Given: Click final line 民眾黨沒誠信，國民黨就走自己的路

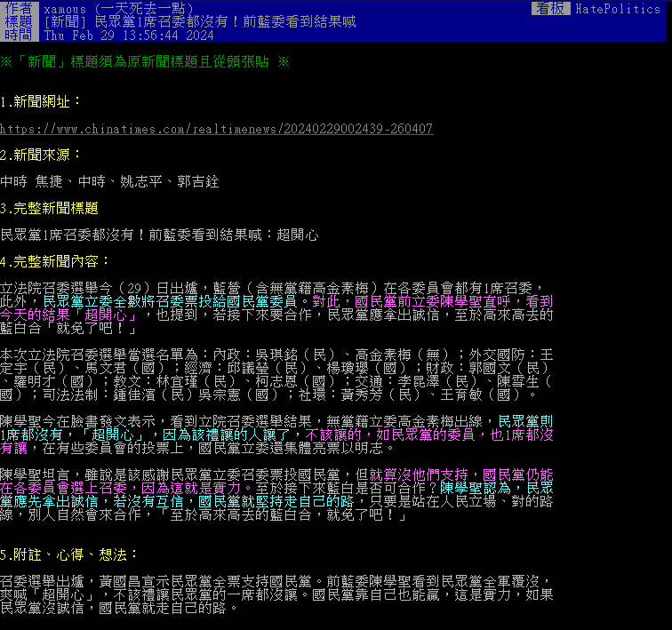Looking at the screenshot, I should tap(119, 608).
